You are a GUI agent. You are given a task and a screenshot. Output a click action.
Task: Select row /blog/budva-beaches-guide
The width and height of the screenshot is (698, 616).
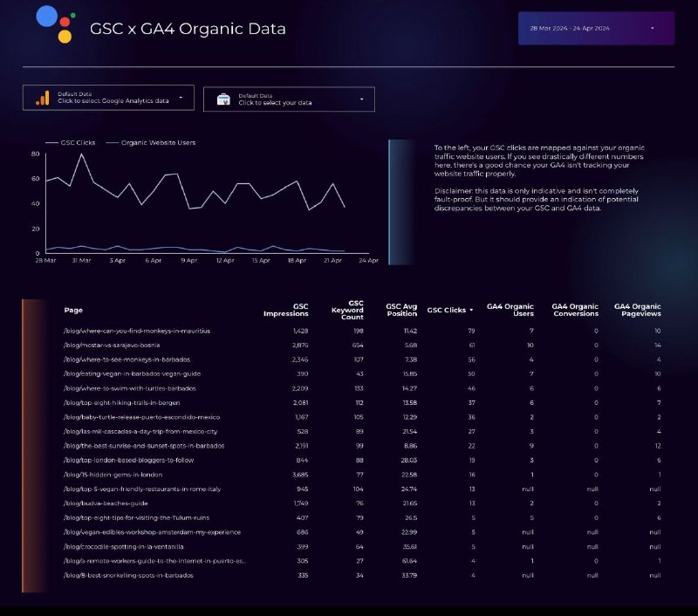point(362,503)
